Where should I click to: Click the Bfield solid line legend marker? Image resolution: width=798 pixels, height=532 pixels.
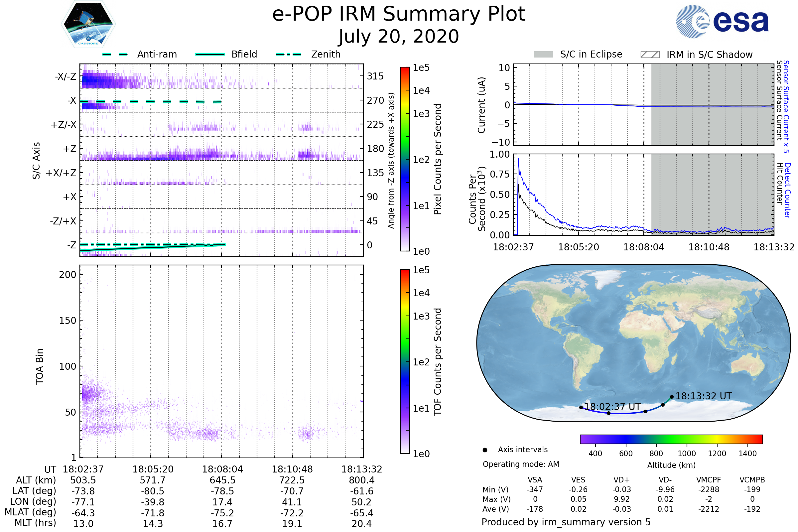210,54
